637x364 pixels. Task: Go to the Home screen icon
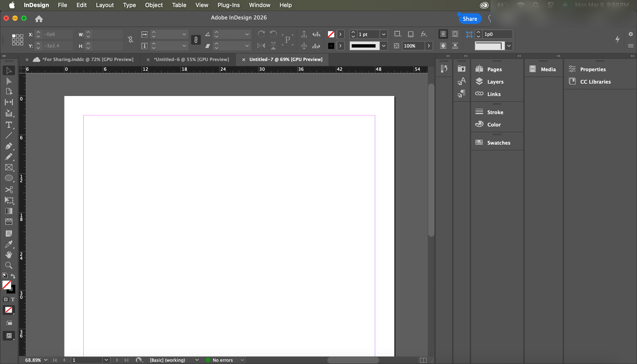(39, 19)
